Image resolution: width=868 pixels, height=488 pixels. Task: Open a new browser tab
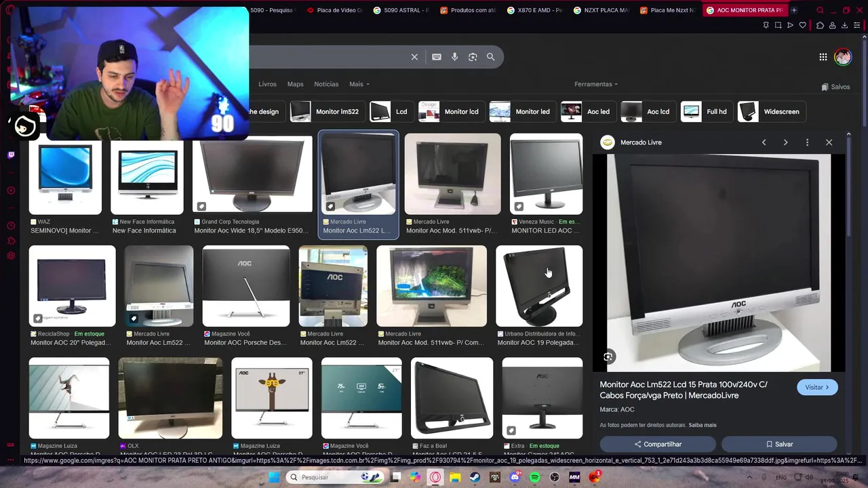click(793, 10)
